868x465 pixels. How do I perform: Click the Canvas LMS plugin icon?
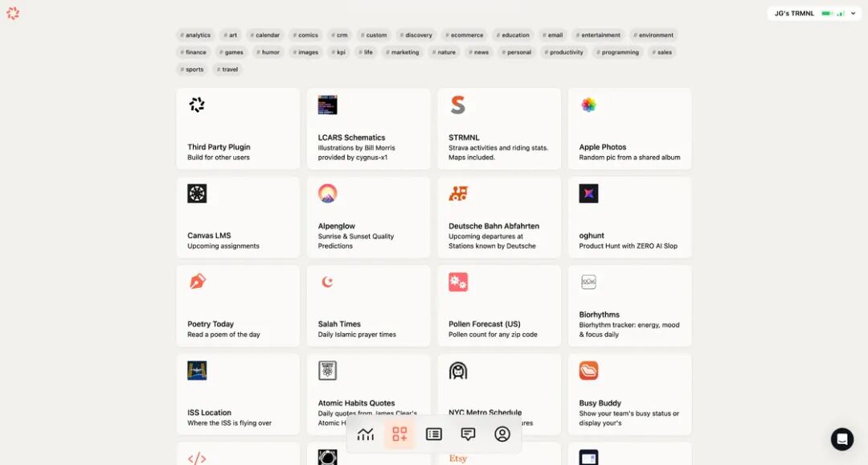197,193
